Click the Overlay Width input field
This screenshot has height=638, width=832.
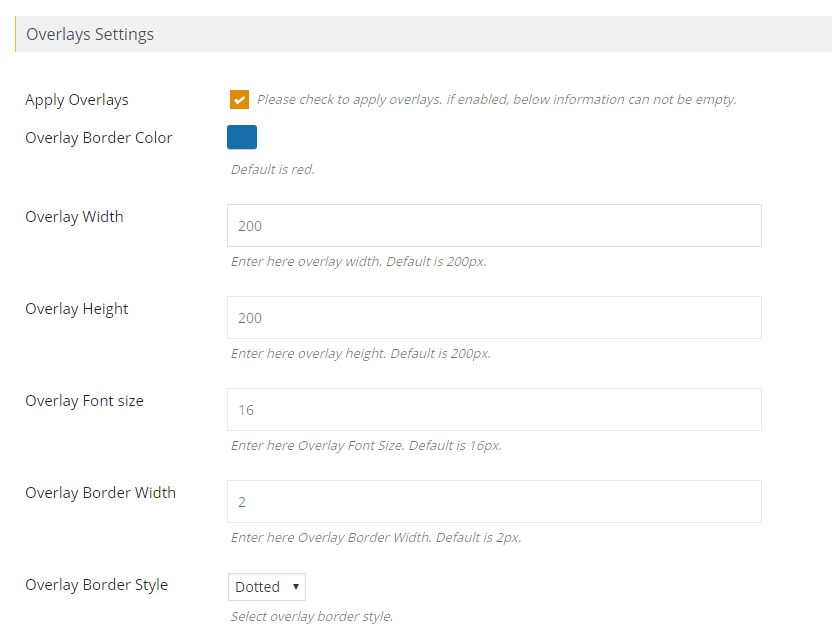(494, 226)
